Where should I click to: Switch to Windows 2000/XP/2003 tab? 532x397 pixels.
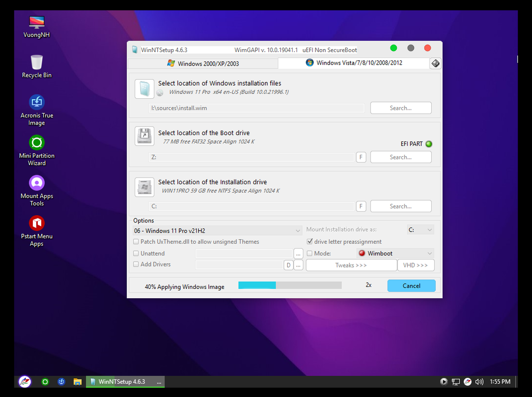coord(203,64)
